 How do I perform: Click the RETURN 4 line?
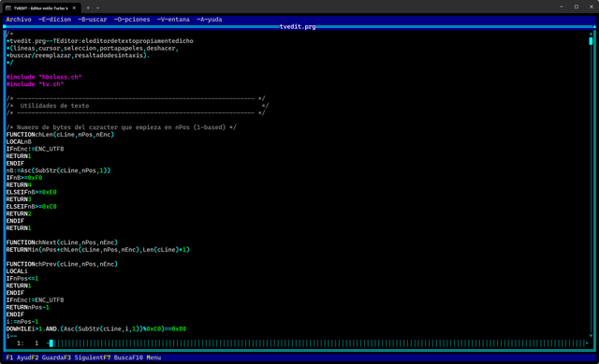click(19, 185)
